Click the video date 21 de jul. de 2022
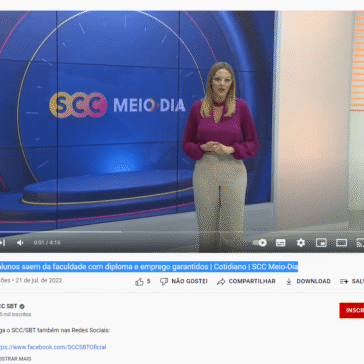 coord(38,281)
